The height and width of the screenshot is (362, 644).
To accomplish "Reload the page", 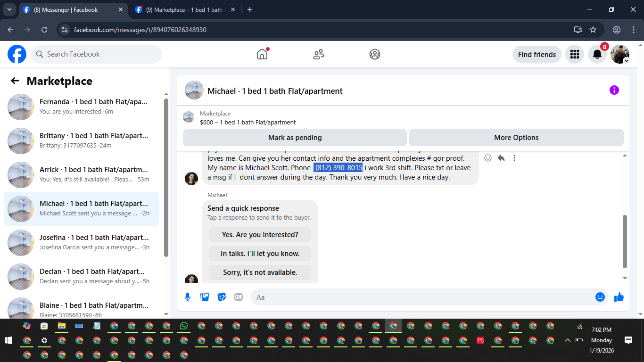I will 44,30.
